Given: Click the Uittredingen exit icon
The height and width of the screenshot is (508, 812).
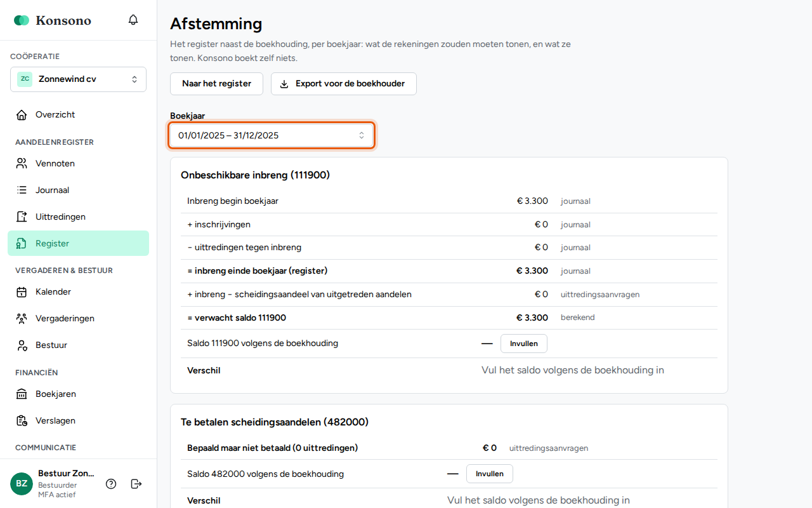Looking at the screenshot, I should click(x=22, y=217).
